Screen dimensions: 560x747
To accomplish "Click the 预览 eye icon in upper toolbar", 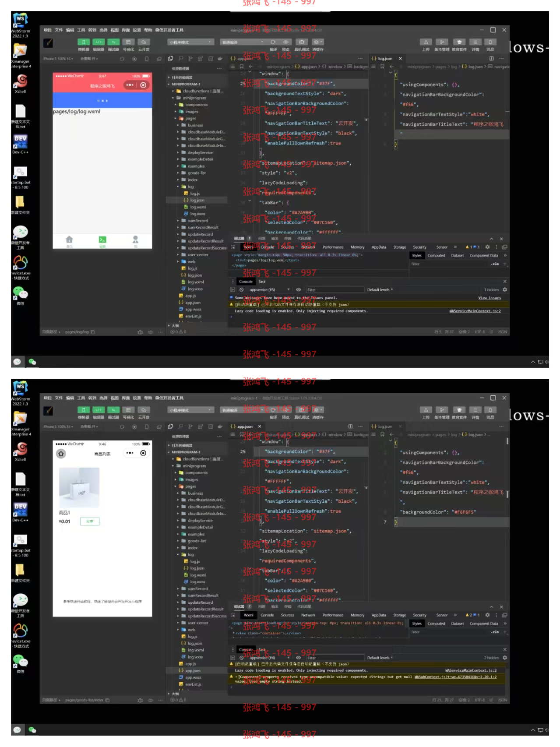I will click(285, 42).
